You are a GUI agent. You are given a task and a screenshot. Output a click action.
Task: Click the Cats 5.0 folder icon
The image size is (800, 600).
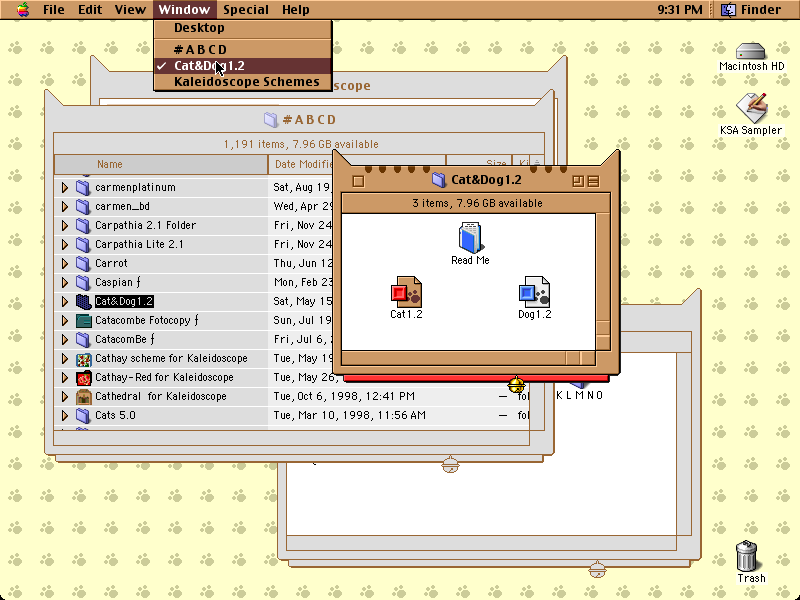[83, 415]
